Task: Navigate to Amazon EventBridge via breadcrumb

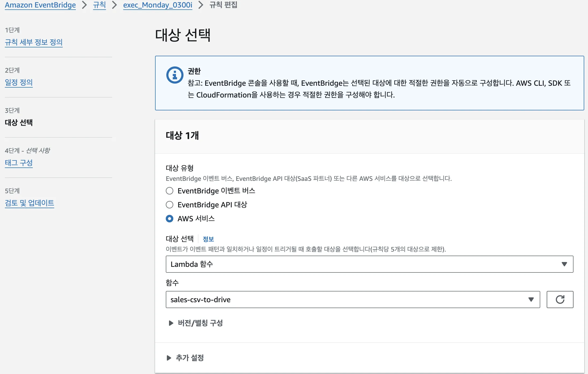Action: pyautogui.click(x=40, y=5)
